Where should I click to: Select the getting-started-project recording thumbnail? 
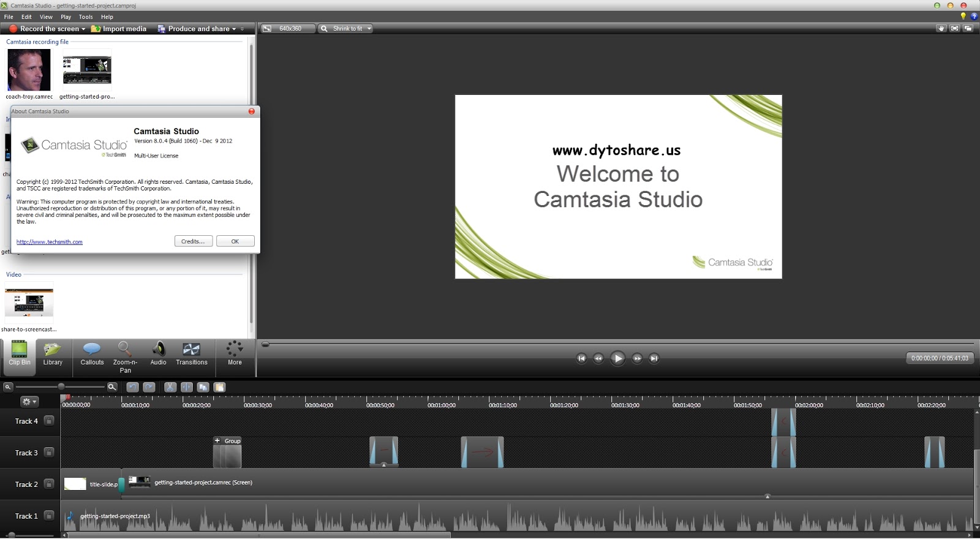pos(87,70)
